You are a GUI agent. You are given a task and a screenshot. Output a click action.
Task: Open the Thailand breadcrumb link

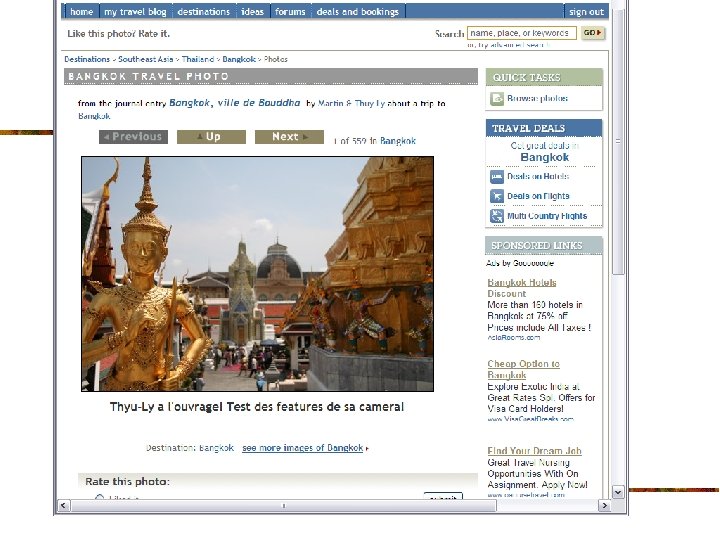198,59
